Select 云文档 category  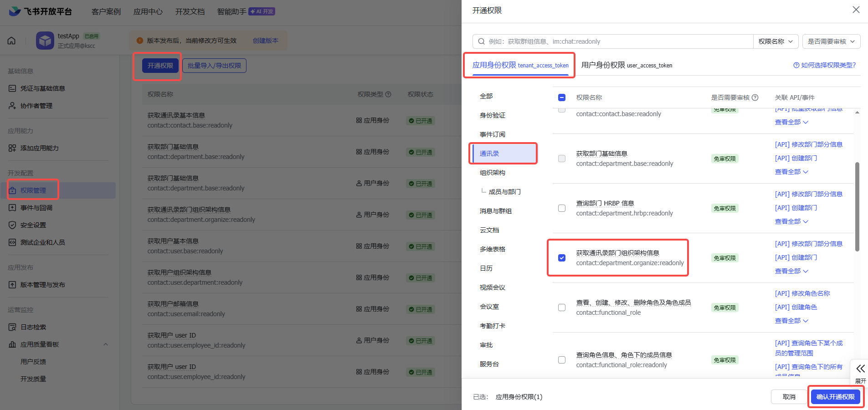point(489,230)
